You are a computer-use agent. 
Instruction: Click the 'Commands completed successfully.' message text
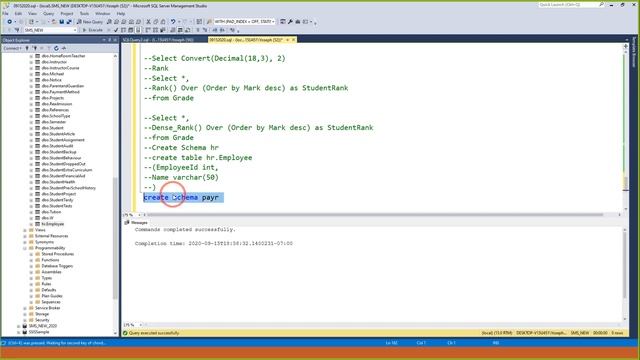[x=185, y=230]
